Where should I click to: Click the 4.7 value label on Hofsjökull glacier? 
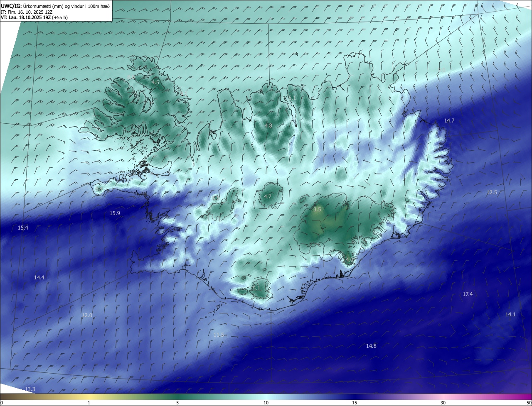click(268, 196)
